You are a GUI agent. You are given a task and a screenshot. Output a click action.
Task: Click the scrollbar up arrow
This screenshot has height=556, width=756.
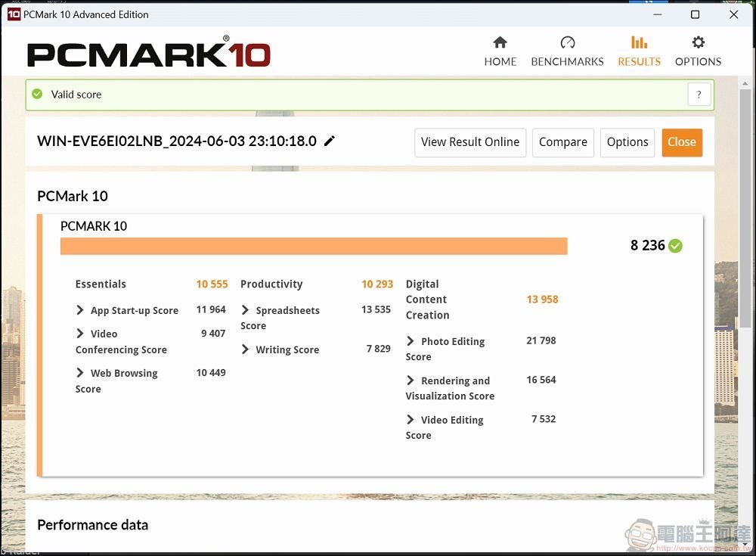745,83
